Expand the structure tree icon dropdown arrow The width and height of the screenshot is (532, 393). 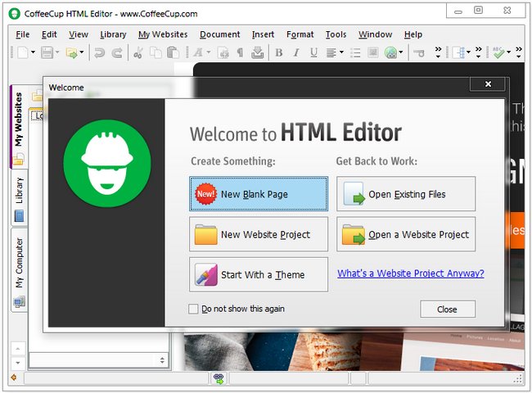(468, 52)
